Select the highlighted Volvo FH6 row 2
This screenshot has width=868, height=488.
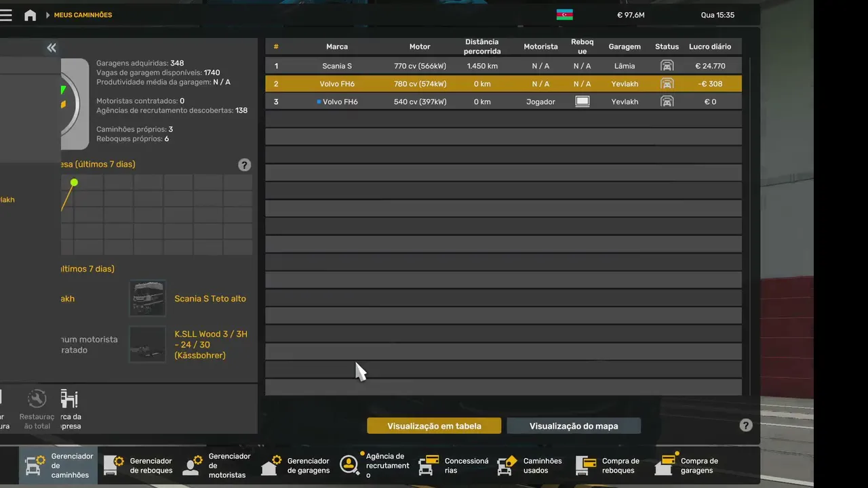tap(503, 84)
